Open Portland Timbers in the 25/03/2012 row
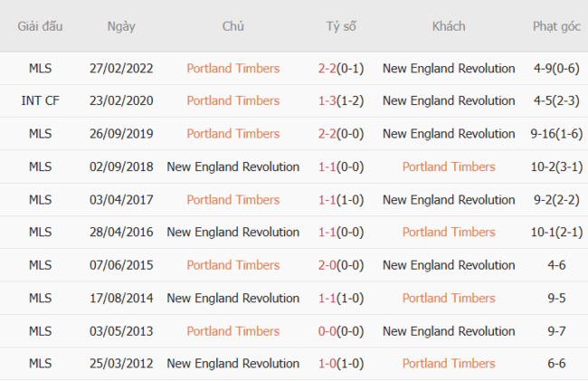 (449, 363)
